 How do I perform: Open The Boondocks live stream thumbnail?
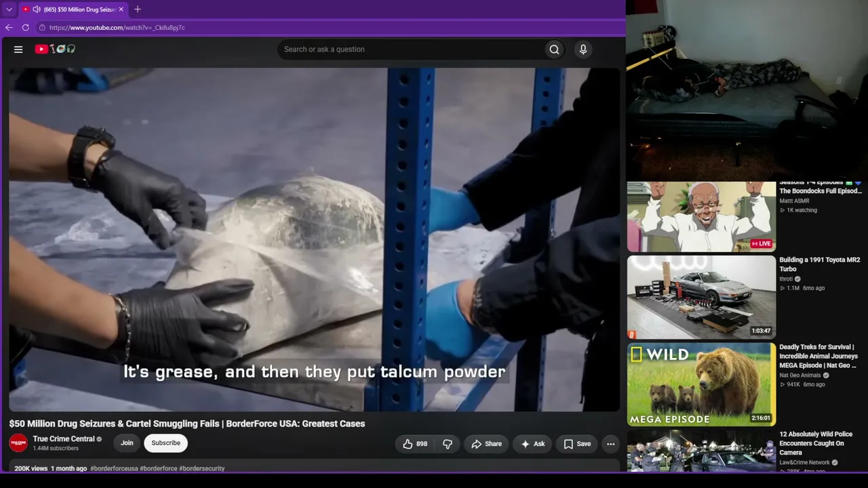pos(701,217)
